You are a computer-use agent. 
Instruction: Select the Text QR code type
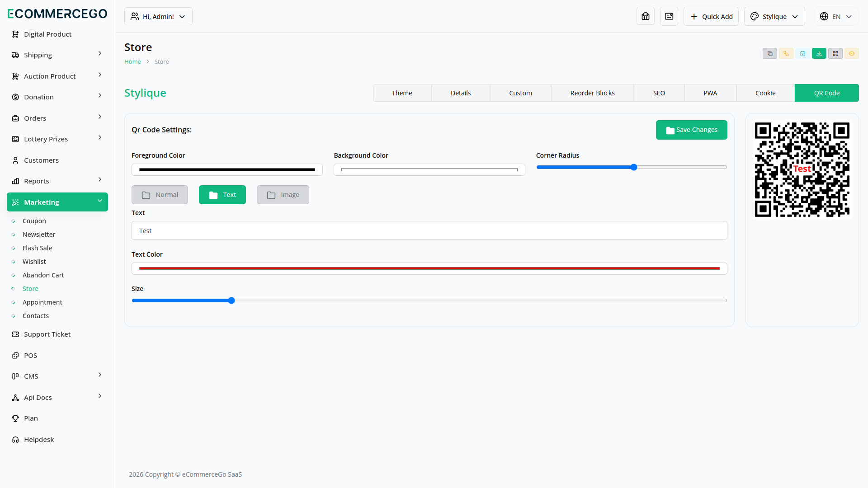222,195
